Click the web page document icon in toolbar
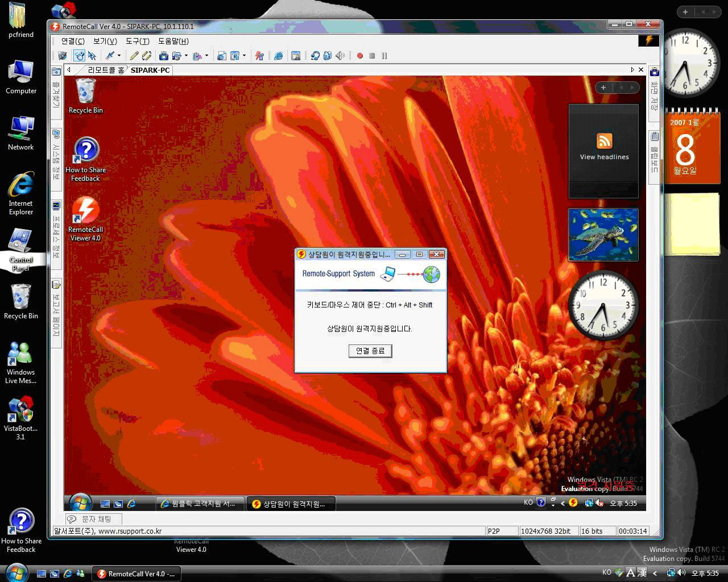This screenshot has width=728, height=582. point(222,56)
